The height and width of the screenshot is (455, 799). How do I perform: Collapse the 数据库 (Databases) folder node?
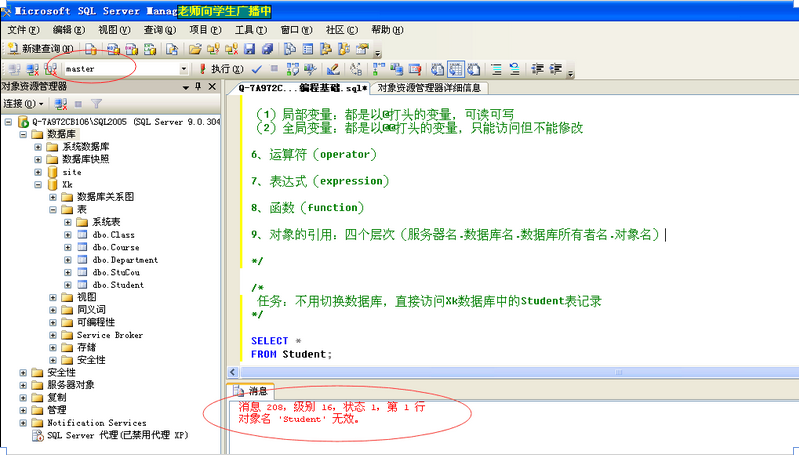[x=23, y=135]
